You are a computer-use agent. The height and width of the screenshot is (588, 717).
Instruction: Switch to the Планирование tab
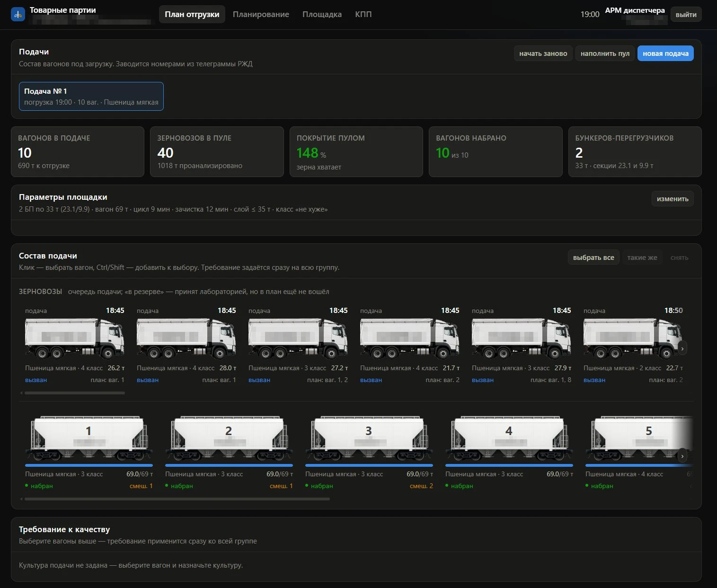click(261, 14)
